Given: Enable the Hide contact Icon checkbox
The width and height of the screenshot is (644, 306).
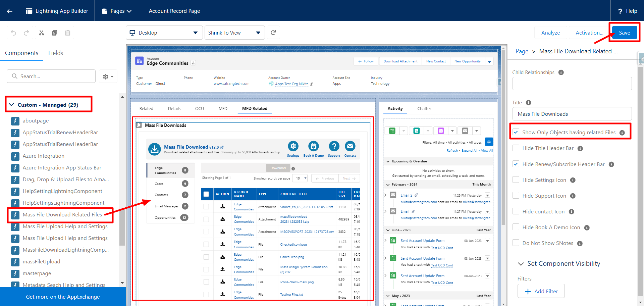Looking at the screenshot, I should pyautogui.click(x=516, y=211).
